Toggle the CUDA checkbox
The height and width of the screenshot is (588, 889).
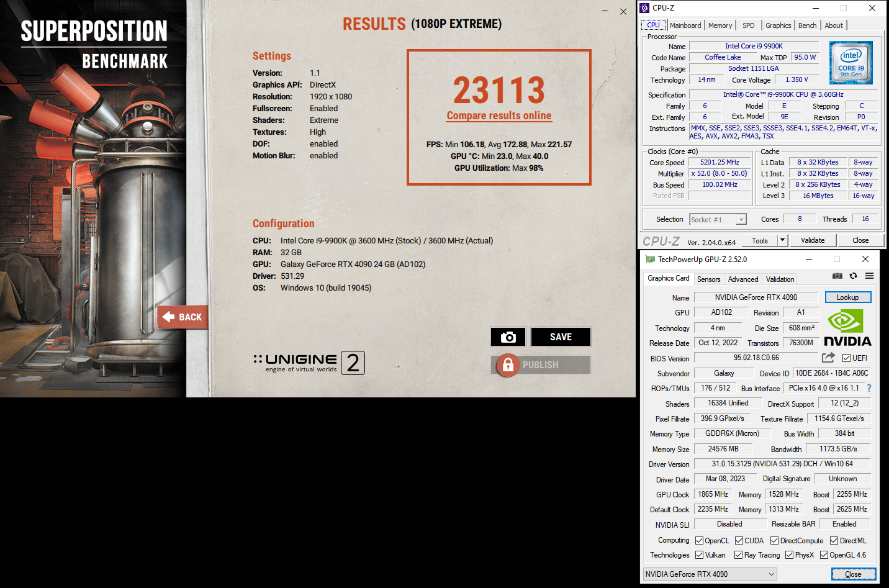click(x=739, y=541)
